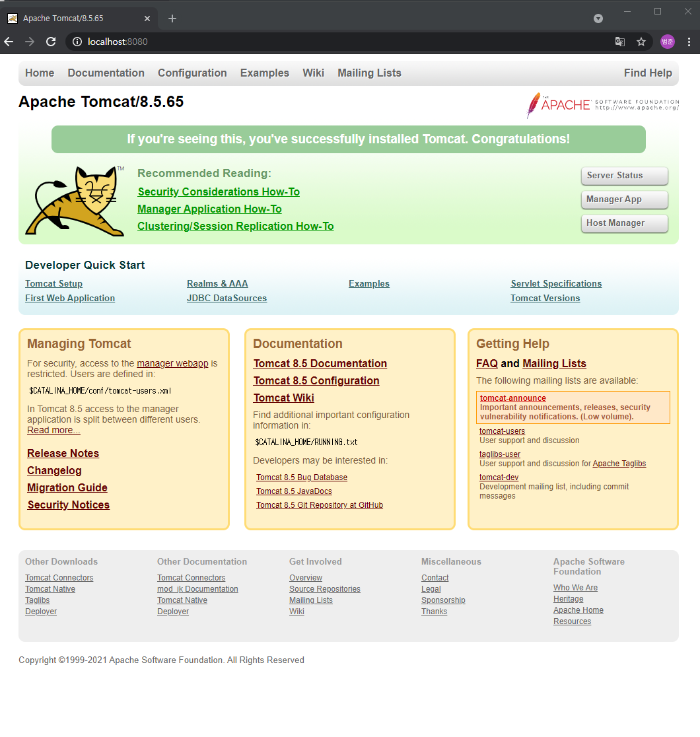Open the taglibs-user mailing list link
Image resolution: width=700 pixels, height=737 pixels.
click(500, 454)
